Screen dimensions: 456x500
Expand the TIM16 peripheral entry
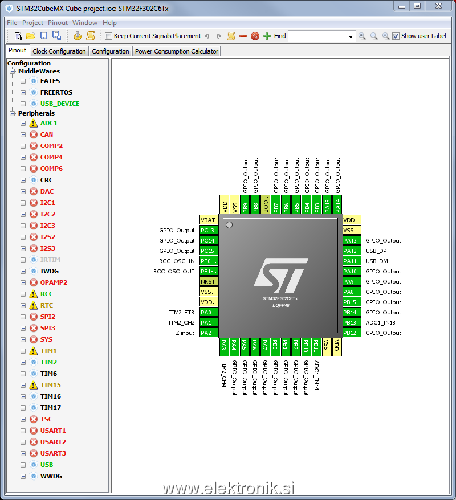tap(23, 396)
